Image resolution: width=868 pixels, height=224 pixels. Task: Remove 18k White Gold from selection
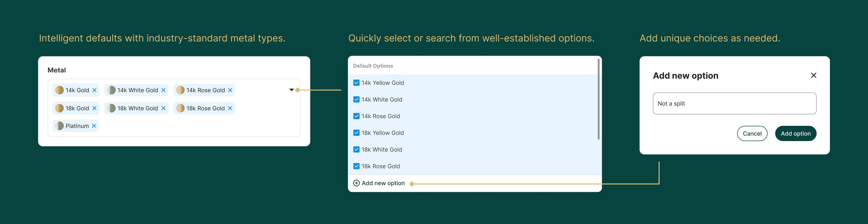tap(163, 108)
